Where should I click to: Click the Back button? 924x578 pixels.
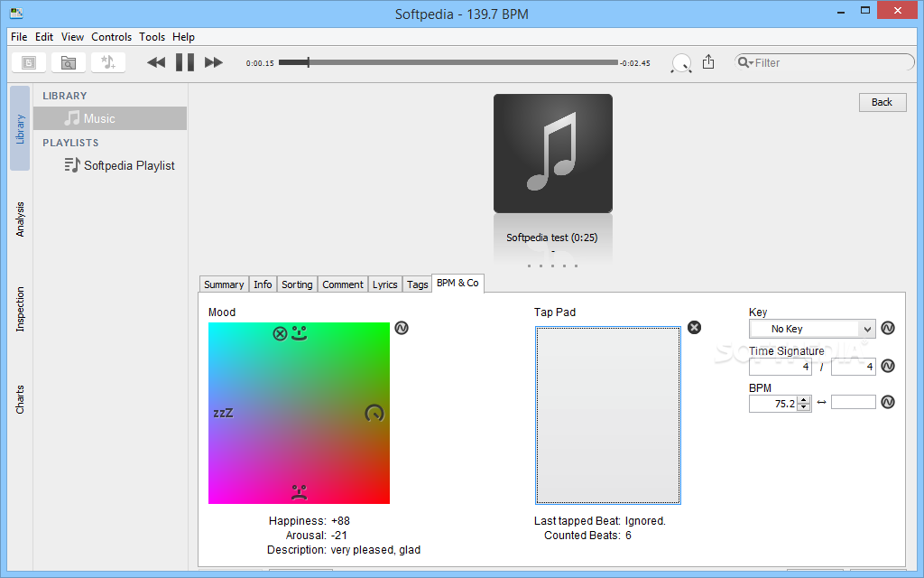click(x=882, y=102)
